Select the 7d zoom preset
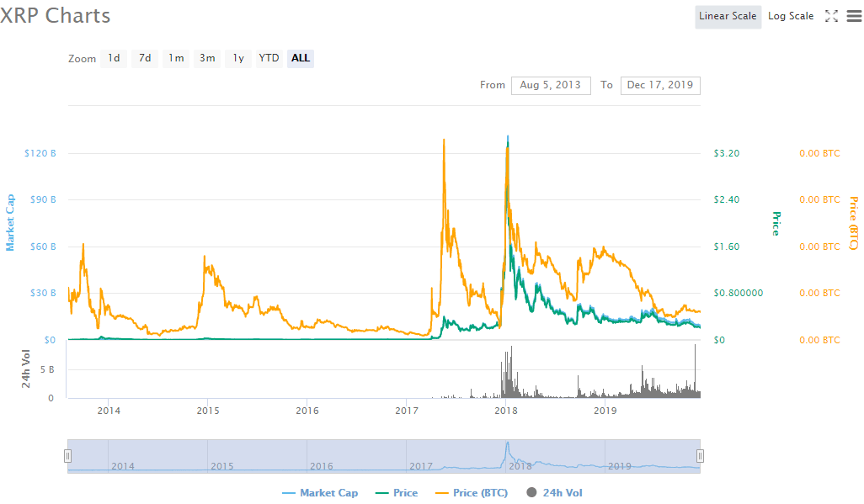This screenshot has width=864, height=504. coord(144,58)
